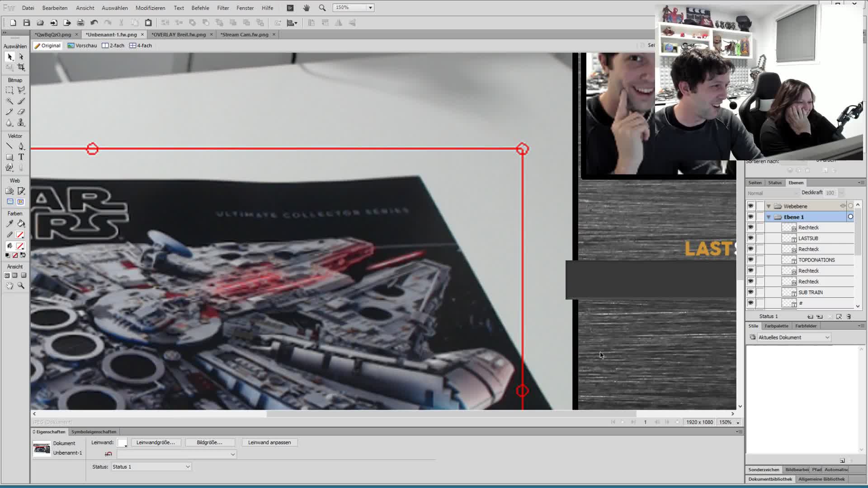The width and height of the screenshot is (868, 488).
Task: Select the Eyedropper tool
Action: click(x=9, y=224)
